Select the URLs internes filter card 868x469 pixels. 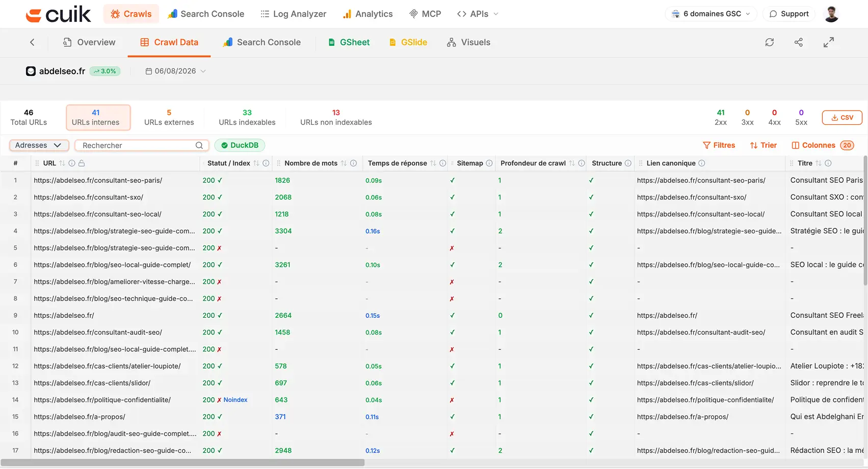(98, 118)
